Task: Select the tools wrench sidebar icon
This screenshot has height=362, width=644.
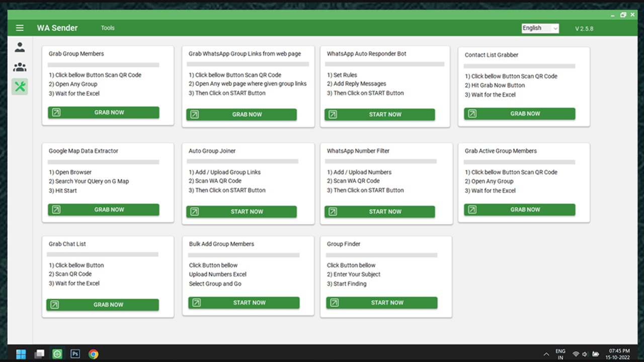Action: [x=20, y=87]
